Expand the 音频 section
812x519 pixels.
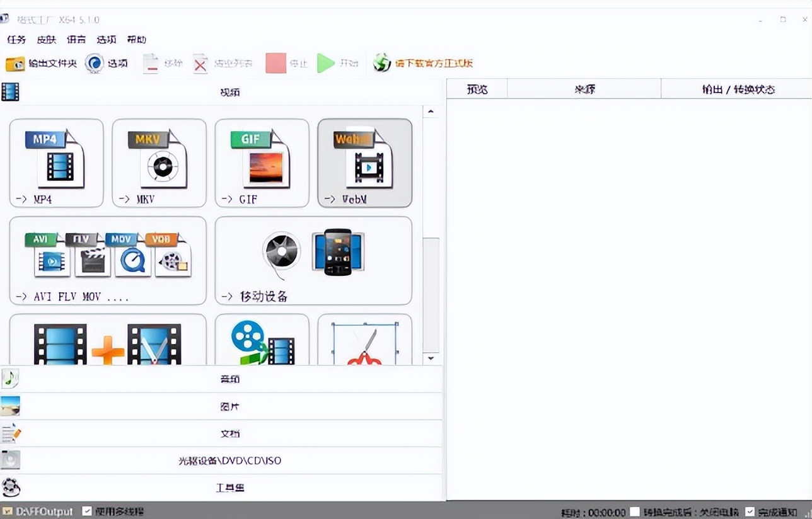coord(221,379)
